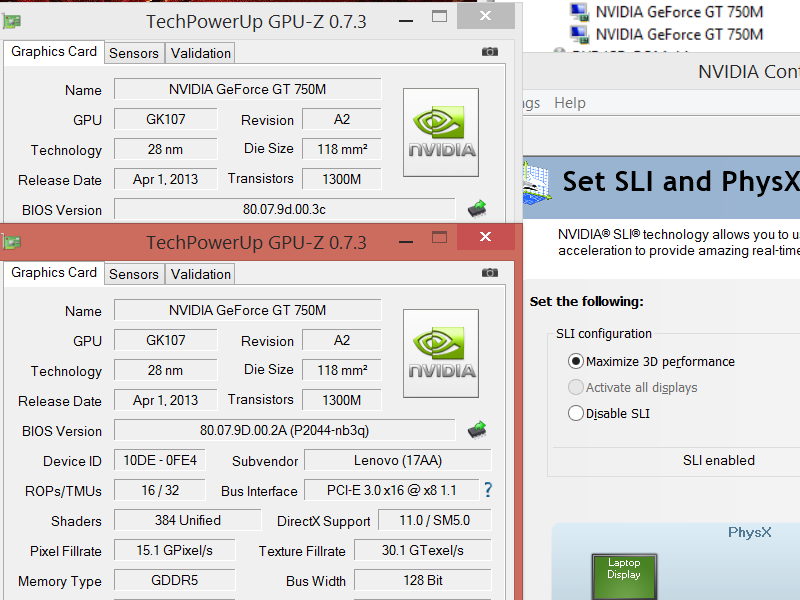Click the Bus Interface value "PCI-E 3.0 x16 @ x8 1.1"
The image size is (800, 600).
392,490
